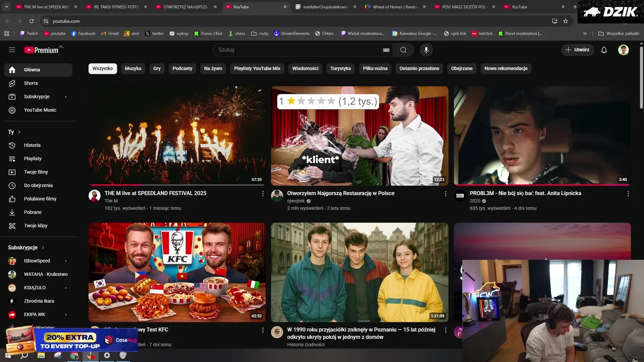Select the Piłka nożna filter chip
644x362 pixels.
(375, 68)
